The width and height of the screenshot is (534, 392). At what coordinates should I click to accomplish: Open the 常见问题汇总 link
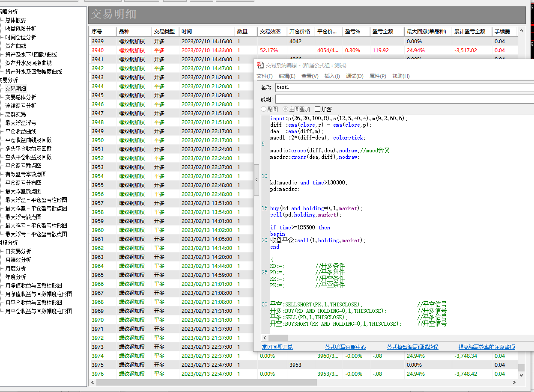pos(277,347)
